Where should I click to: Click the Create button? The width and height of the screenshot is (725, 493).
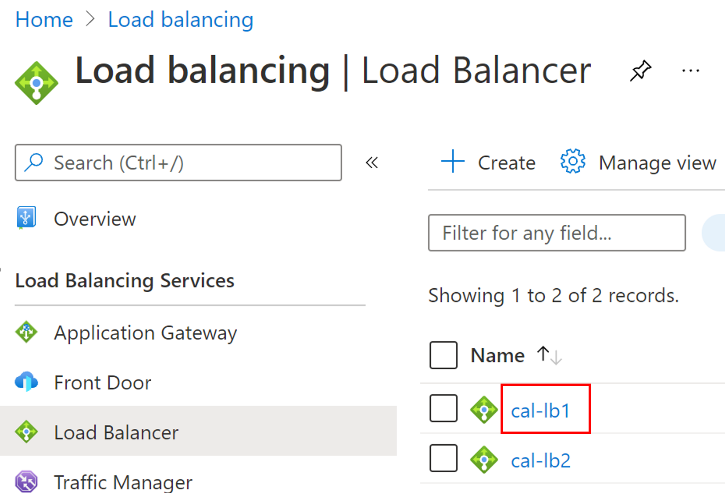[x=488, y=162]
